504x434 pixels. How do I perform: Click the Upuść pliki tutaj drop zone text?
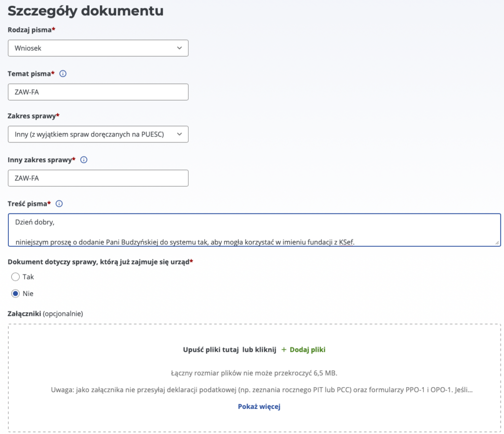pos(230,350)
